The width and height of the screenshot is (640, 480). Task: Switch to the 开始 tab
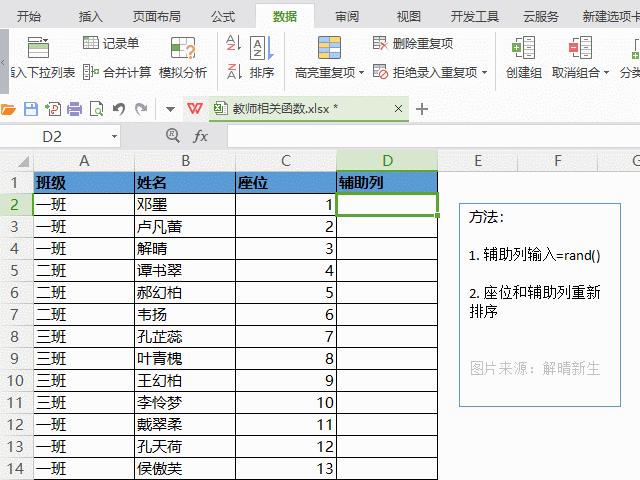pos(29,17)
